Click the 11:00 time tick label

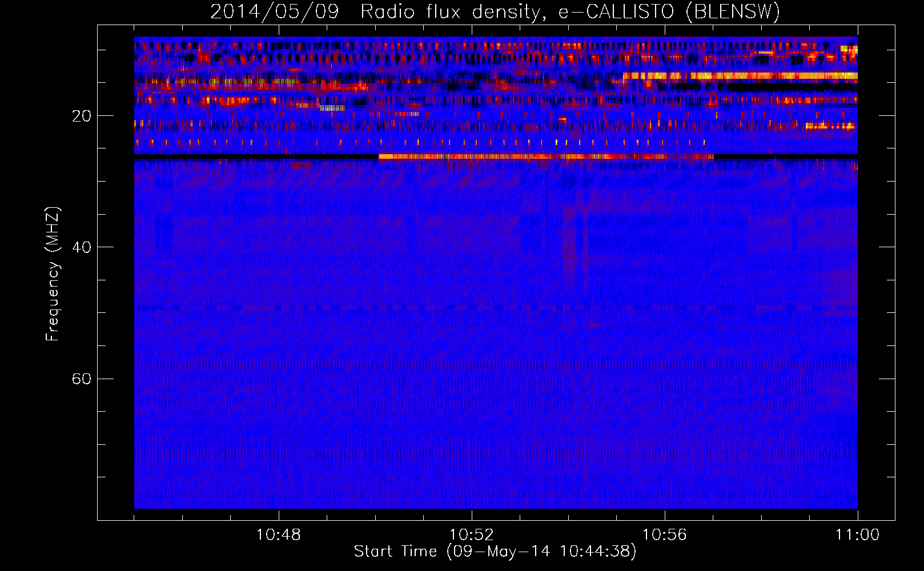857,535
